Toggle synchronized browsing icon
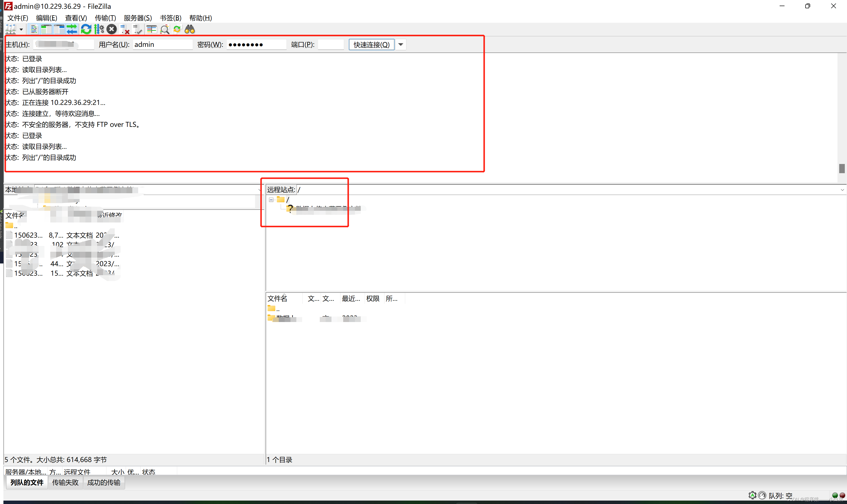 click(x=177, y=30)
